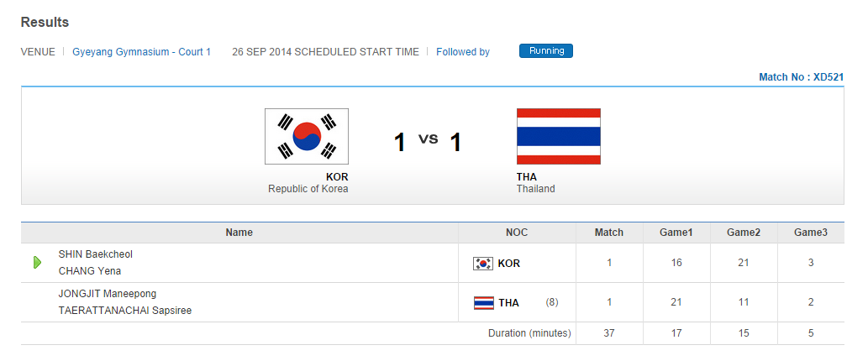This screenshot has height=361, width=868.
Task: Click the Game1 column header
Action: (x=676, y=233)
